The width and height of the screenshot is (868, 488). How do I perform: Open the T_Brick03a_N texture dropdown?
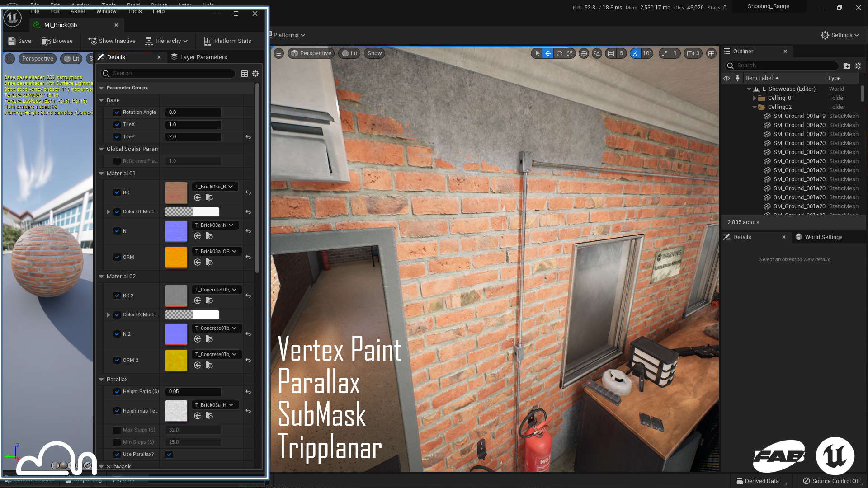pyautogui.click(x=215, y=225)
